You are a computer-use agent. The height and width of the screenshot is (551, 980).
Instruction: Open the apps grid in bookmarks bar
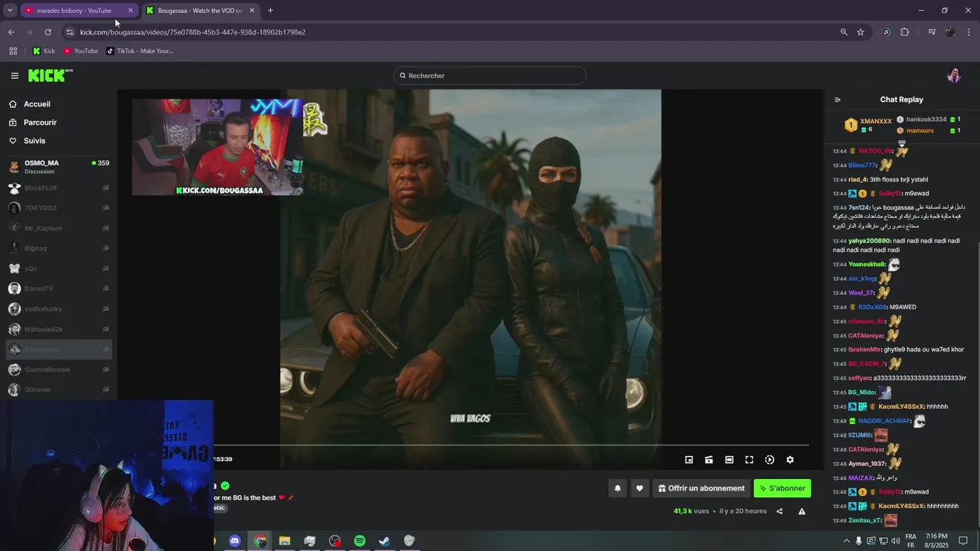click(13, 51)
